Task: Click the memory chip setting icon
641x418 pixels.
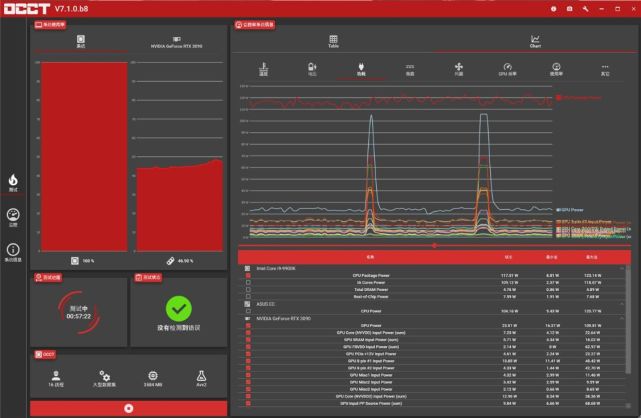Action: click(x=153, y=376)
